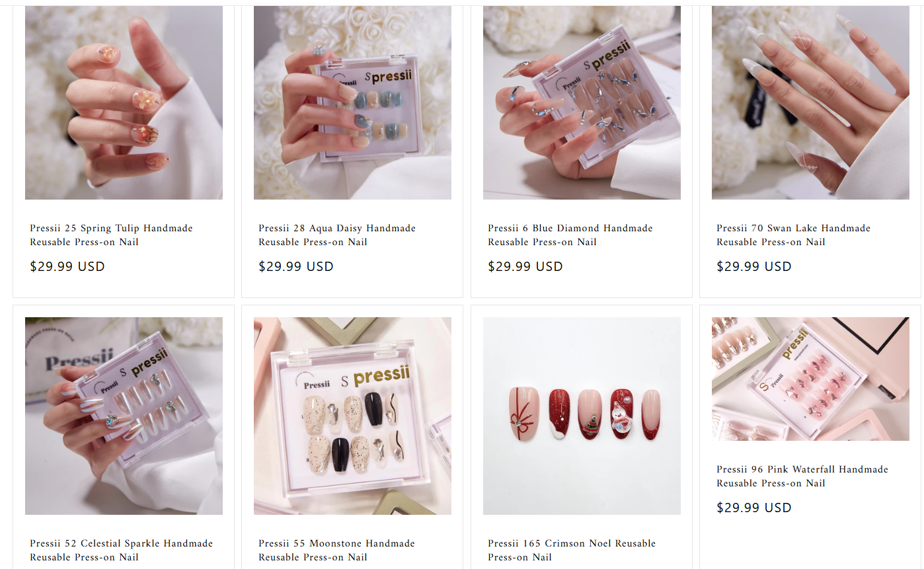Image resolution: width=924 pixels, height=569 pixels.
Task: Open Pressii 55 Moonstone product image
Action: (352, 416)
